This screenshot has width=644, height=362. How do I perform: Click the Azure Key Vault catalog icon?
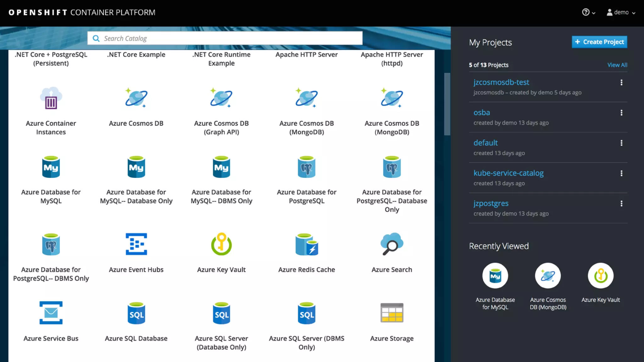pos(221,244)
